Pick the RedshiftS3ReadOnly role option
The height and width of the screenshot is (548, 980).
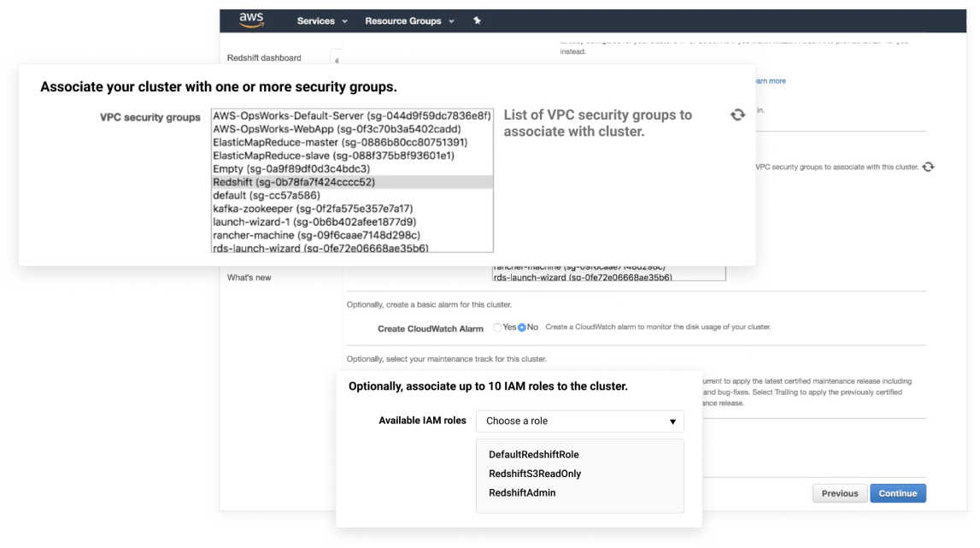[x=535, y=474]
